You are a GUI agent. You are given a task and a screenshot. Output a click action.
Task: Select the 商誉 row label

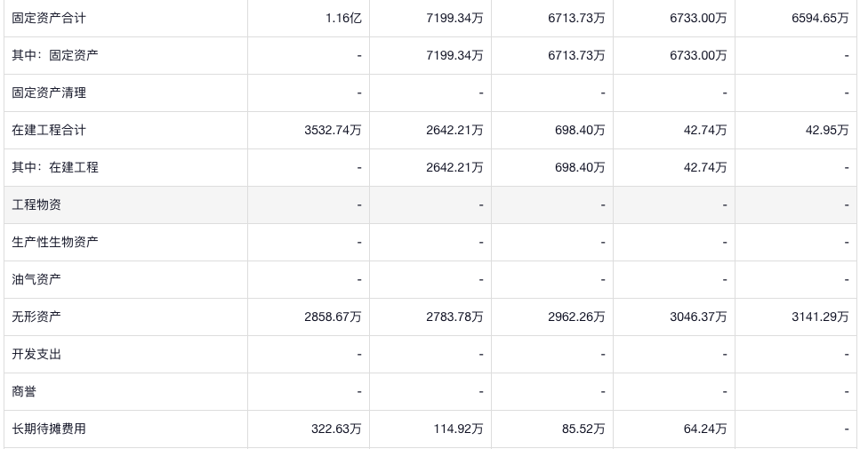[24, 391]
